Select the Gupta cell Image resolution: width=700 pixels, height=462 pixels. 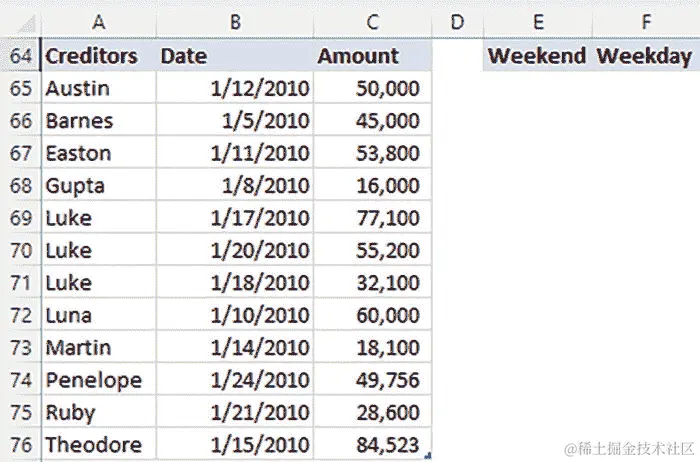click(x=98, y=186)
